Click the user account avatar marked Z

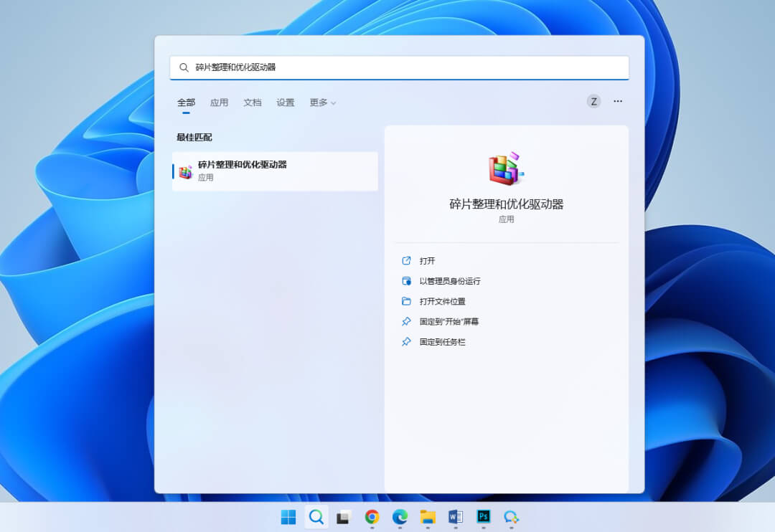point(593,101)
